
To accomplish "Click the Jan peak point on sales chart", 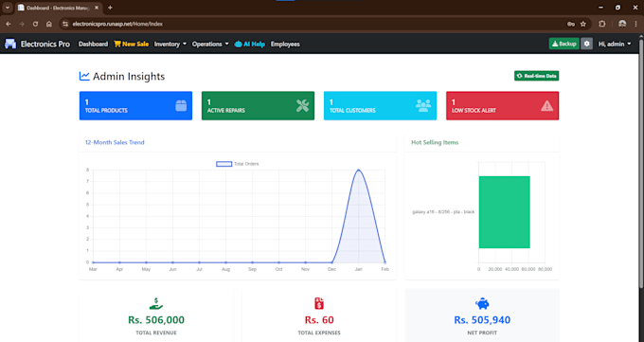I will click(359, 170).
